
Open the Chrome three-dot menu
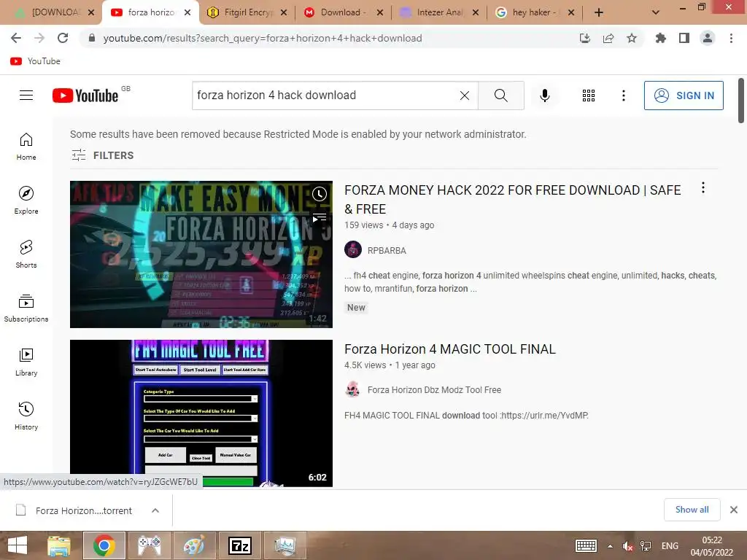click(731, 38)
